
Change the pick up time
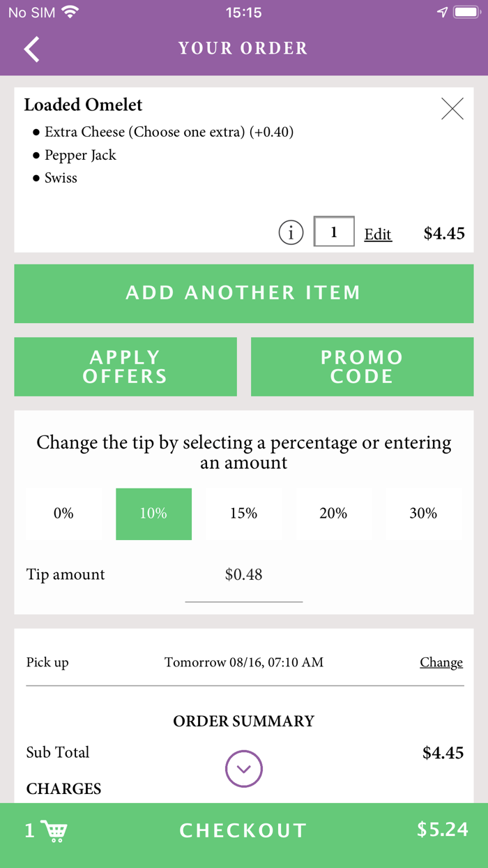coord(441,662)
